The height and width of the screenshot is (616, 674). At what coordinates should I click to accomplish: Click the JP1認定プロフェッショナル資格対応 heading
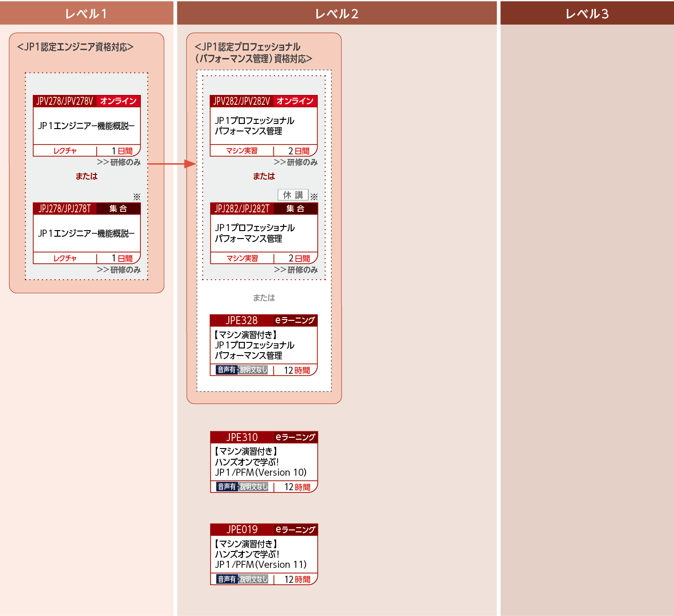[x=253, y=52]
